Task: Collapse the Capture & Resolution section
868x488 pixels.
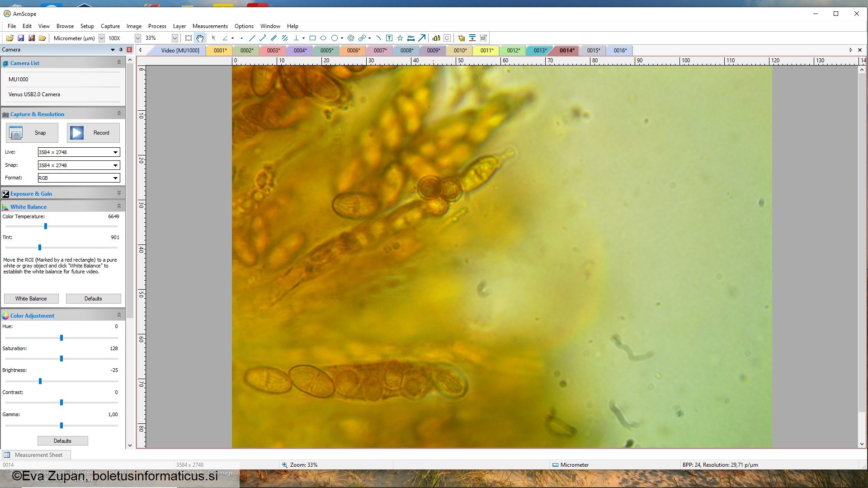Action: click(119, 114)
